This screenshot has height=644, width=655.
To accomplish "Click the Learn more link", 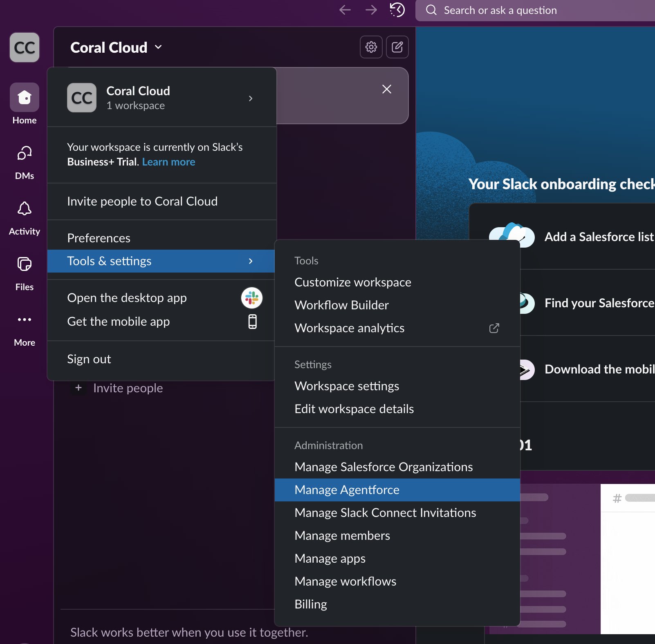I will (x=168, y=162).
